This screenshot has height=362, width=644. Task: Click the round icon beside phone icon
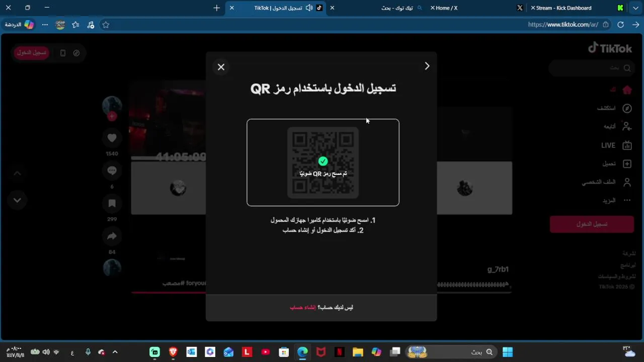coord(76,53)
